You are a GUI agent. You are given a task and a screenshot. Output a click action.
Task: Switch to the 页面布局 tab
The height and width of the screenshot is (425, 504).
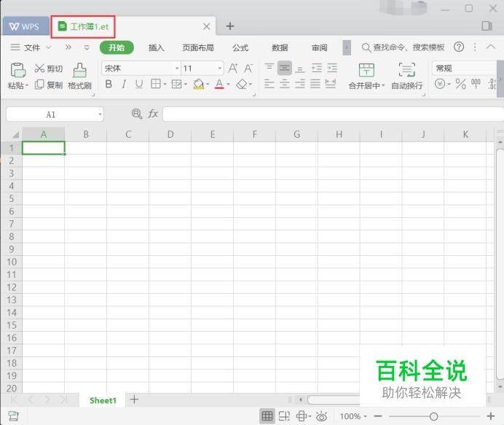pyautogui.click(x=198, y=47)
